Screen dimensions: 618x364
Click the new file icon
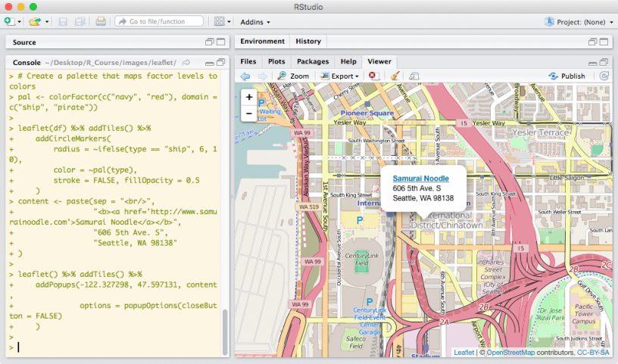coord(10,22)
